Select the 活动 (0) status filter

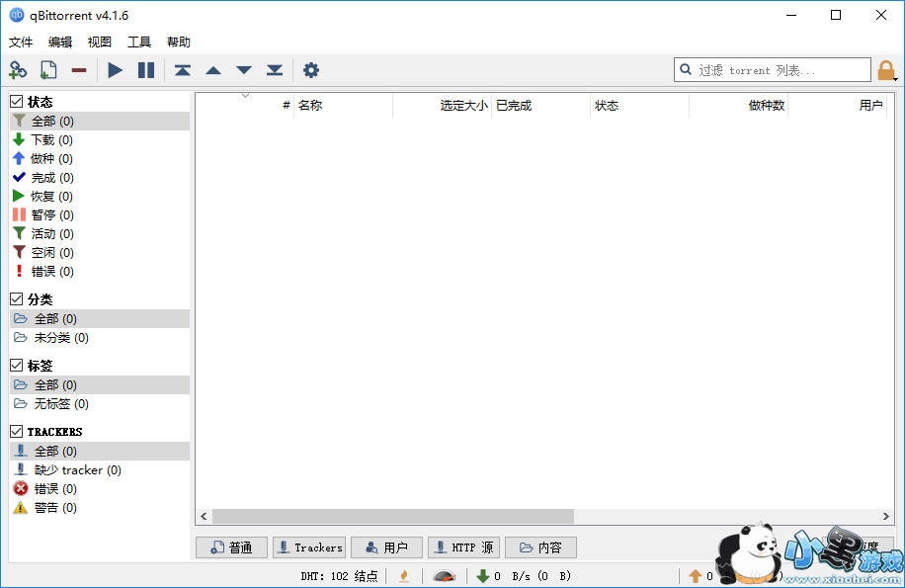[100, 233]
